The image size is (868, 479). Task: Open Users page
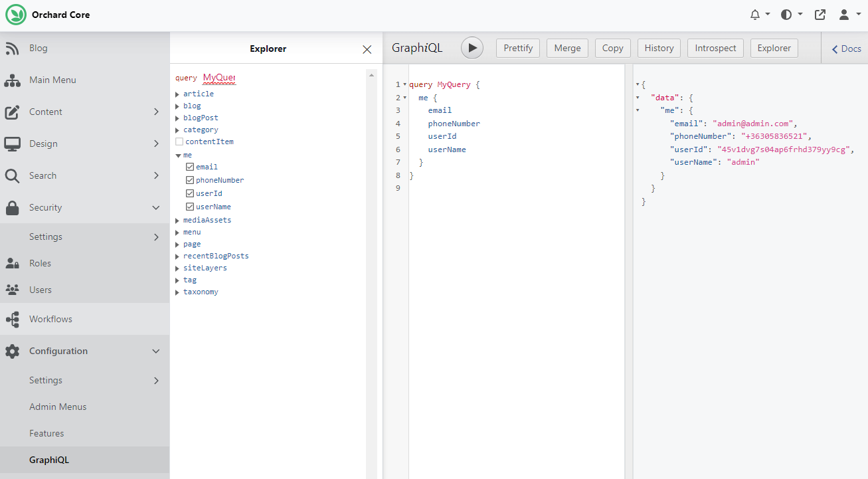(x=85, y=290)
